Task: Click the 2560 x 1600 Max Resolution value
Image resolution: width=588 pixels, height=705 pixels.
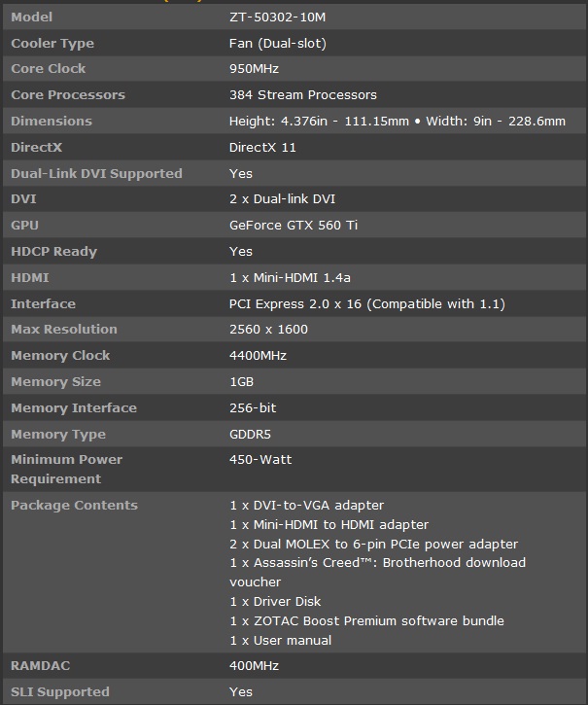Action: (268, 329)
